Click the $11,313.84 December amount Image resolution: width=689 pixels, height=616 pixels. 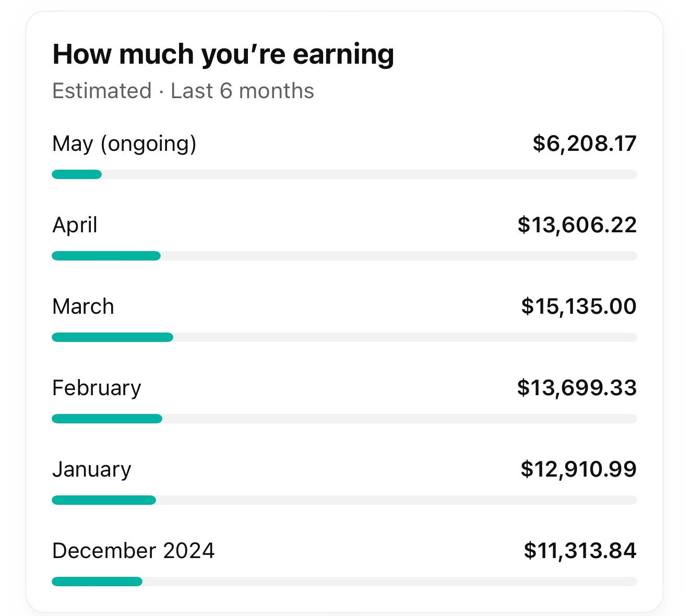tap(580, 551)
